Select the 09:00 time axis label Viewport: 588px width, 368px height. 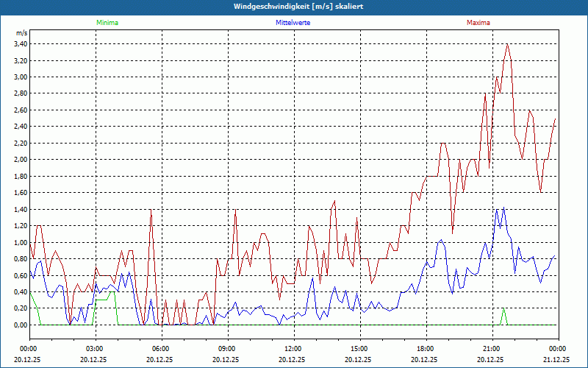pyautogui.click(x=227, y=348)
